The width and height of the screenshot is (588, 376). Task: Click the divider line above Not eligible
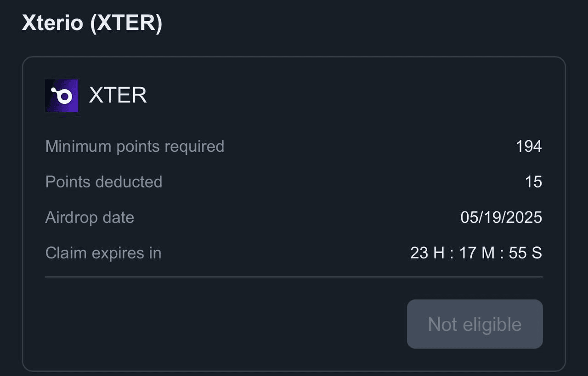[294, 277]
